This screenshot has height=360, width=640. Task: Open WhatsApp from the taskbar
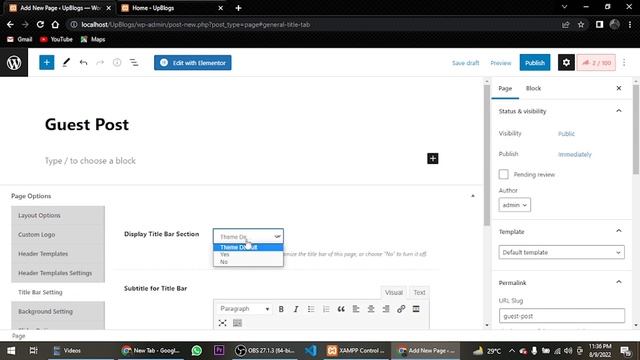(x=197, y=350)
